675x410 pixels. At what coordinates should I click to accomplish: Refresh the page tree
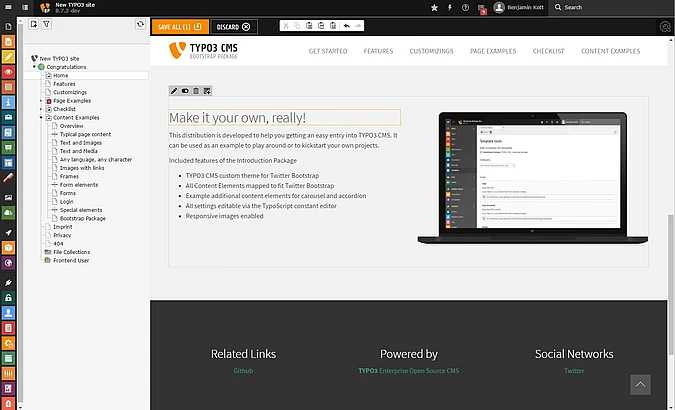(140, 25)
